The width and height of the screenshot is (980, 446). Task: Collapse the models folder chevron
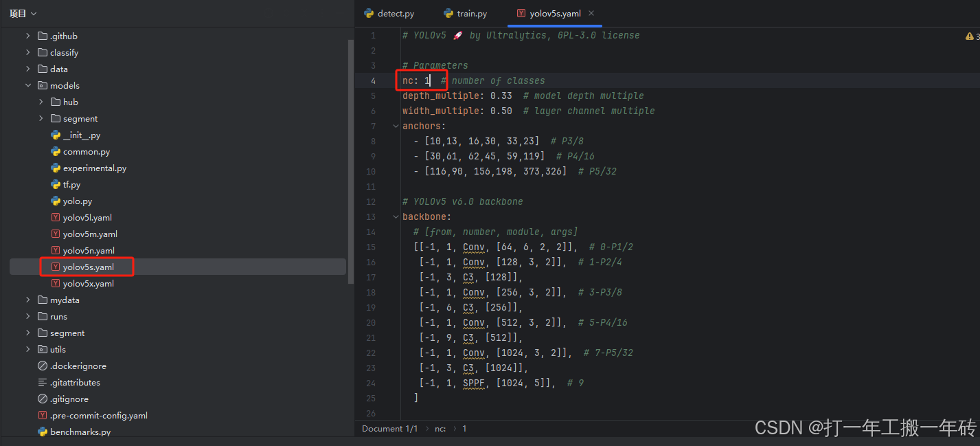pos(28,85)
